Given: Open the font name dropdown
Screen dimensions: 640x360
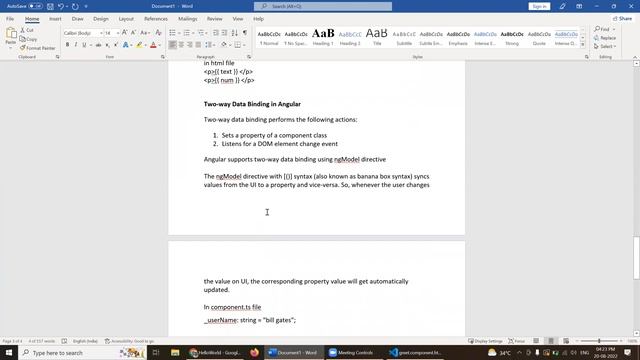Looking at the screenshot, I should [101, 33].
